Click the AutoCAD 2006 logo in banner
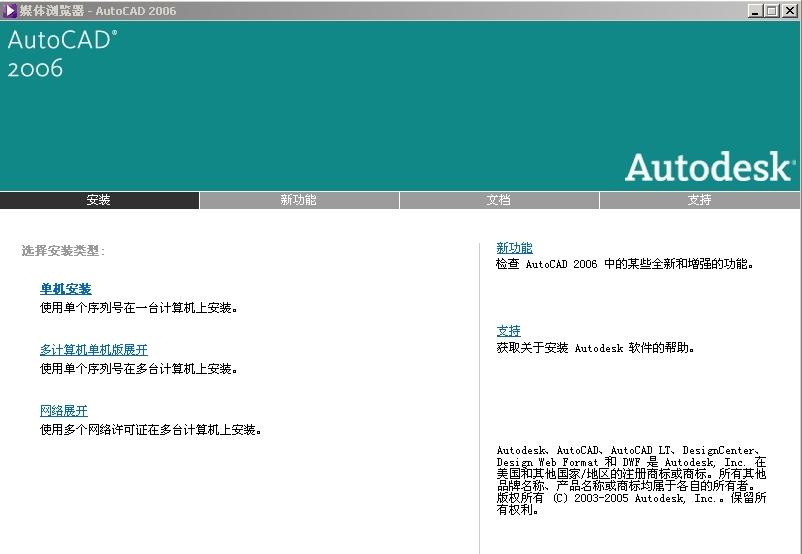 pos(61,54)
